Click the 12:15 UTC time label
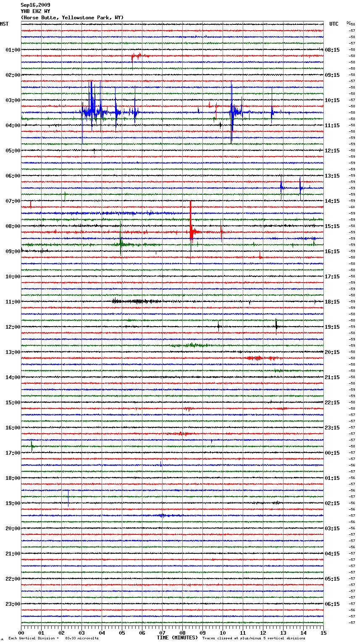The width and height of the screenshot is (357, 644). coord(332,151)
